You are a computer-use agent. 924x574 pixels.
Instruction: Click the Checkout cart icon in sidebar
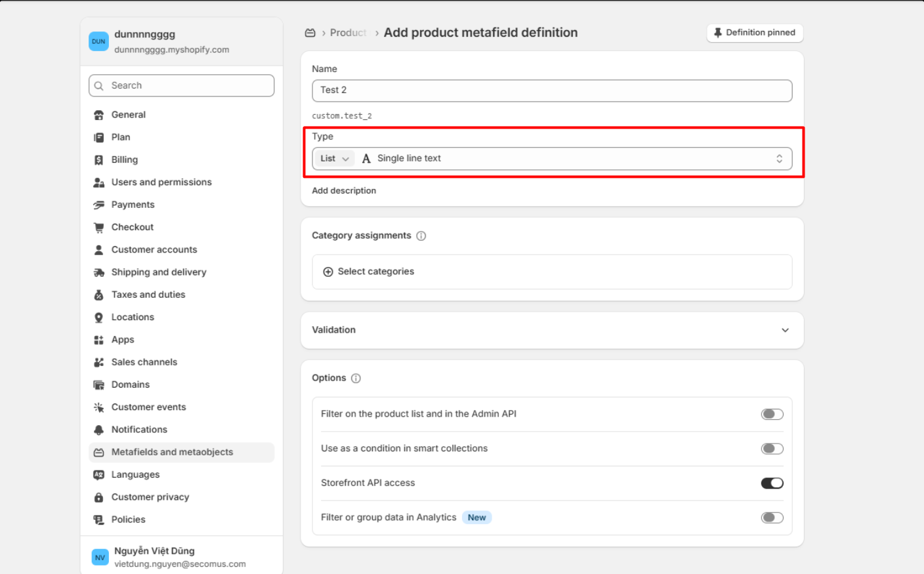(x=99, y=228)
